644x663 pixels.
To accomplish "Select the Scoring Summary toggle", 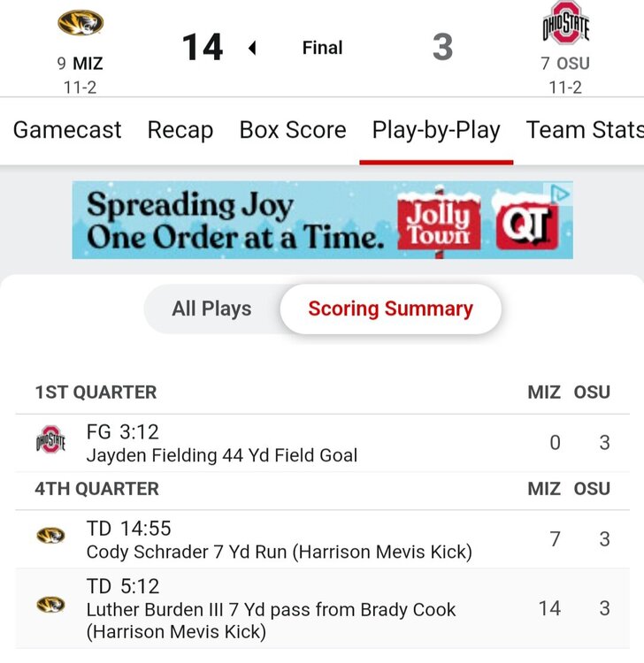I will pyautogui.click(x=390, y=309).
